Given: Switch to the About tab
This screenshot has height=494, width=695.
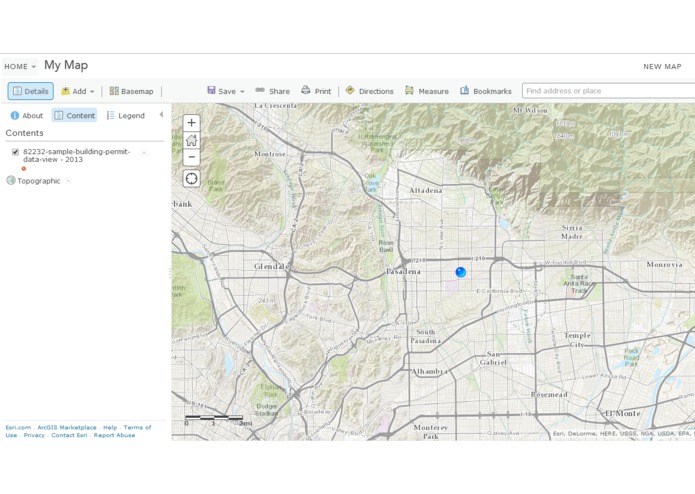Looking at the screenshot, I should coord(27,116).
